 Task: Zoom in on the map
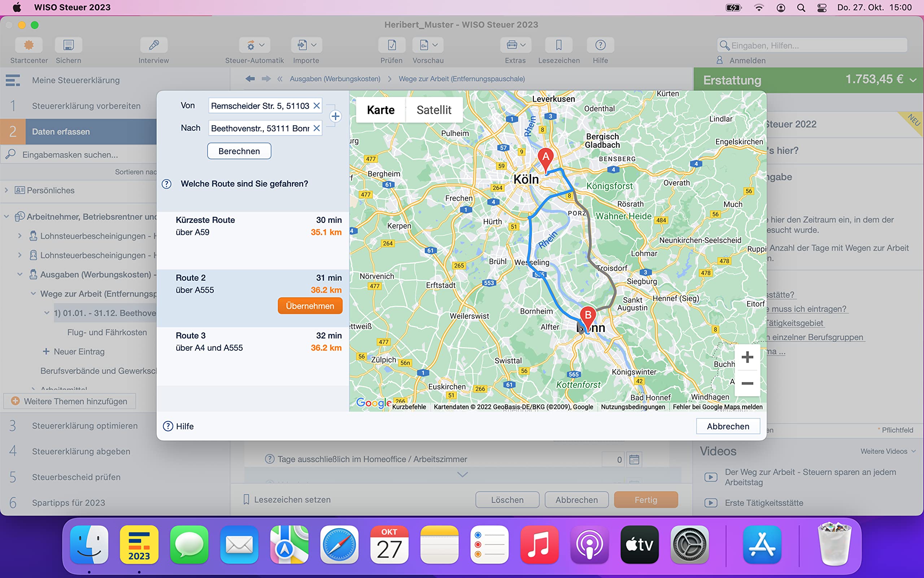[x=747, y=357]
